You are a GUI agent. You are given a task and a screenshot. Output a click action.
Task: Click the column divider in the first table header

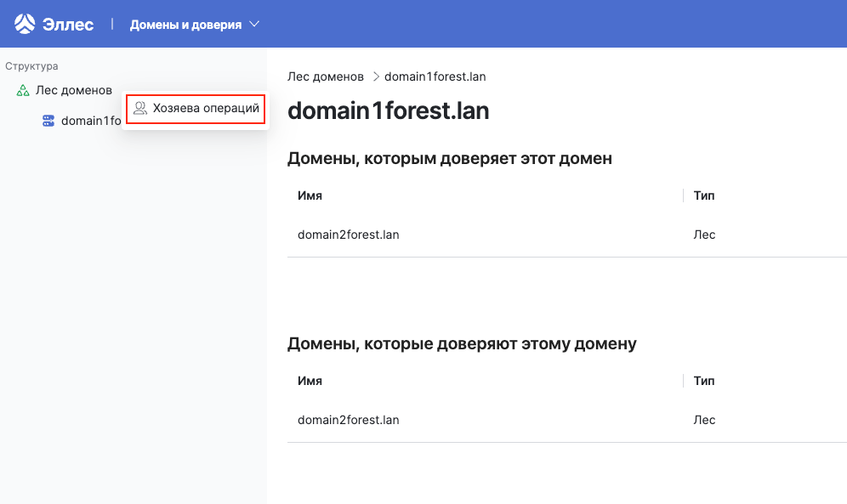tap(683, 195)
